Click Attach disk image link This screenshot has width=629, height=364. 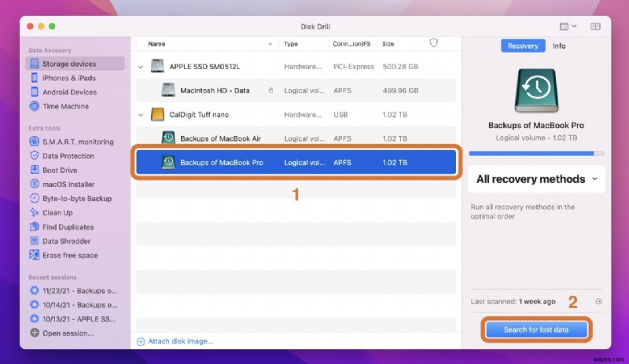pos(175,341)
